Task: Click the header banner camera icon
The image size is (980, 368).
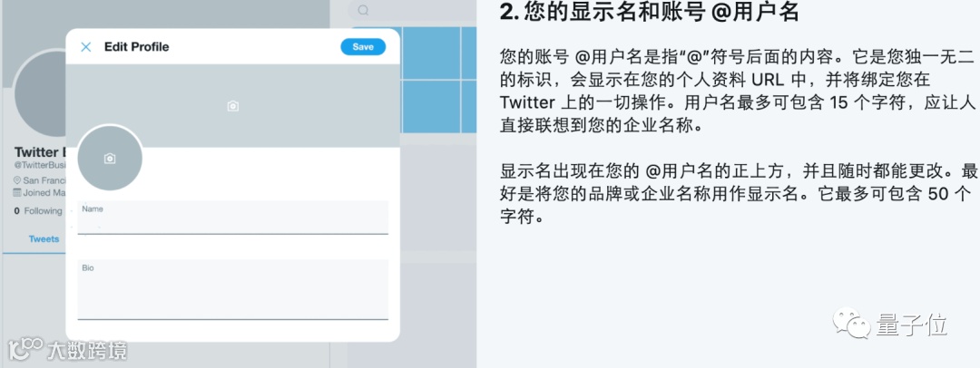Action: tap(233, 106)
